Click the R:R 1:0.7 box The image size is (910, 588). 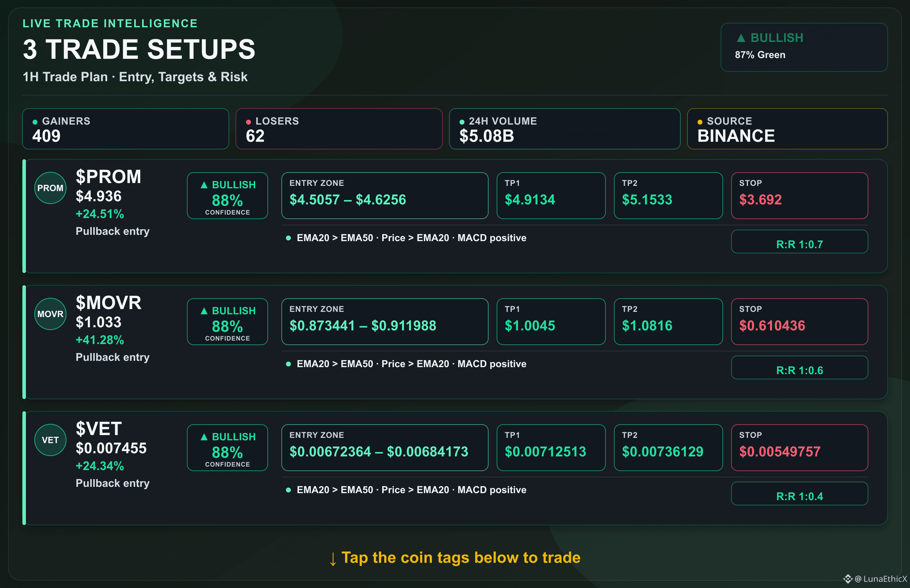(x=800, y=242)
